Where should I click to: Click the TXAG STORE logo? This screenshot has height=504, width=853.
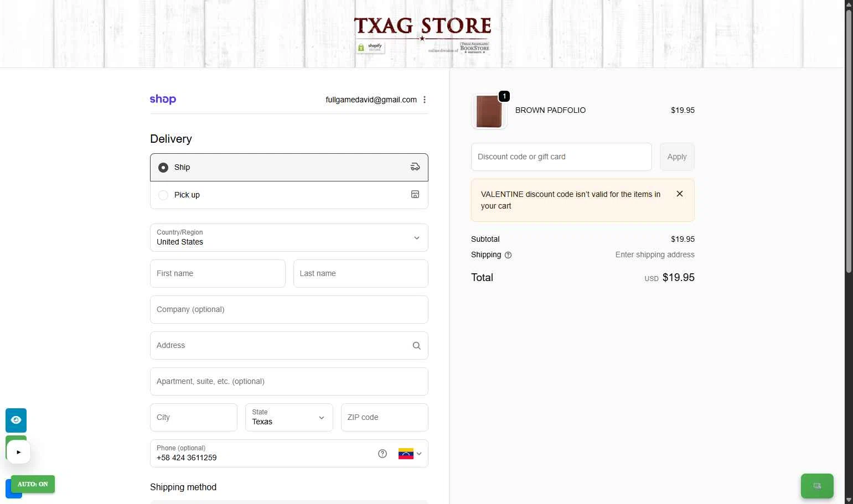click(422, 27)
